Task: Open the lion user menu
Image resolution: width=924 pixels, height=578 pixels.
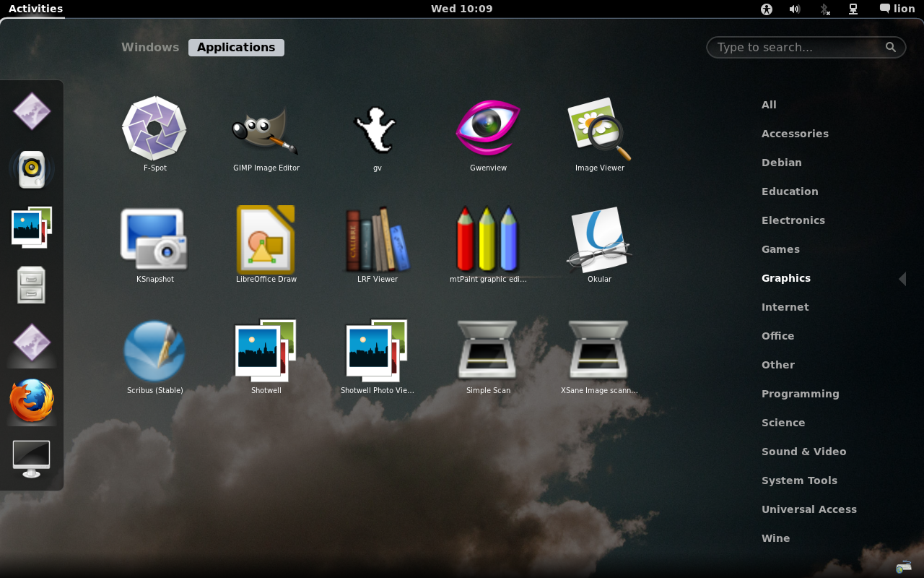Action: point(897,9)
